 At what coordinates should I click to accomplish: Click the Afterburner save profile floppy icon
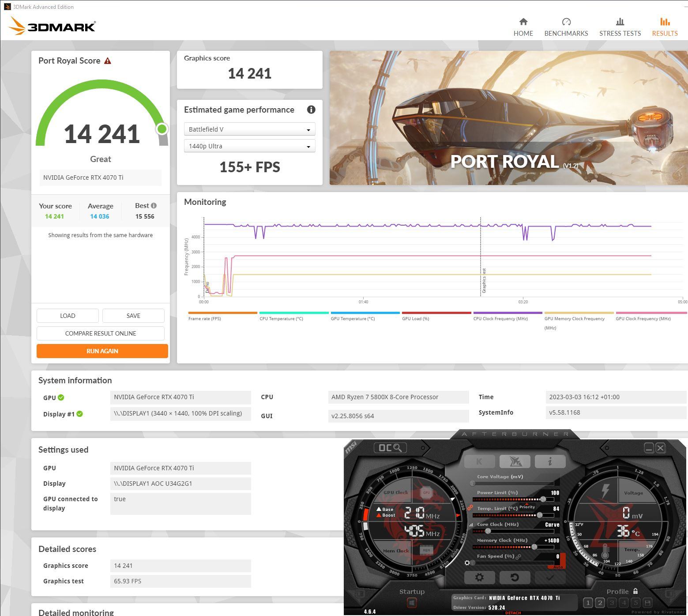click(647, 603)
